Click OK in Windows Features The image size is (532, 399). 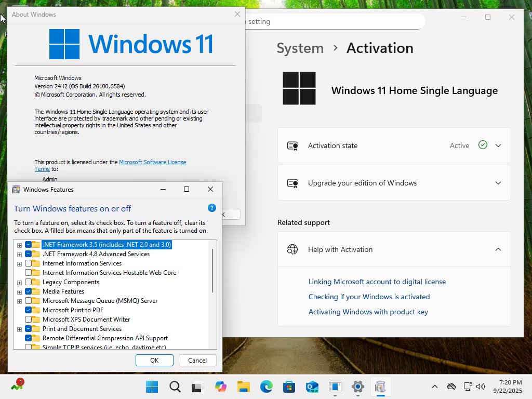point(154,361)
